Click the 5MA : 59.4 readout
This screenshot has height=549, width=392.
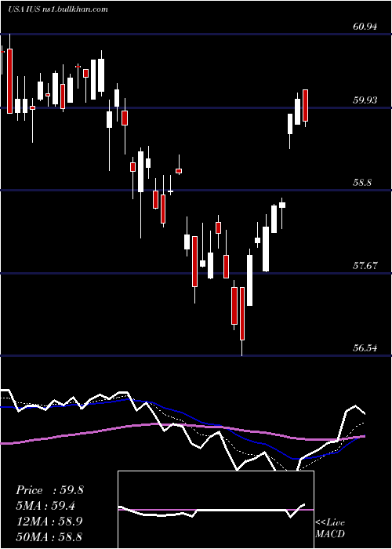coord(45,506)
